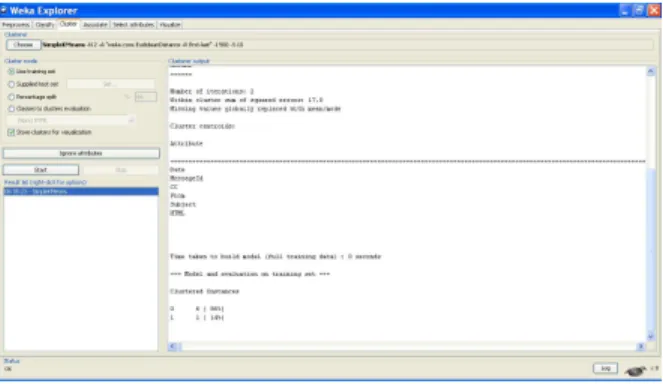Open the Cluster tab
Image resolution: width=663 pixels, height=384 pixels.
[68, 24]
